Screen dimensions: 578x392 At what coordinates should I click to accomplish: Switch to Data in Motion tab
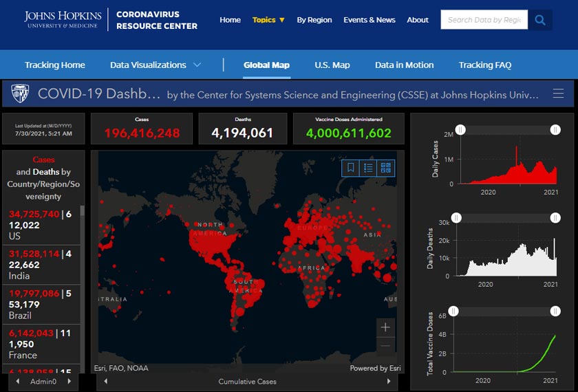point(404,65)
